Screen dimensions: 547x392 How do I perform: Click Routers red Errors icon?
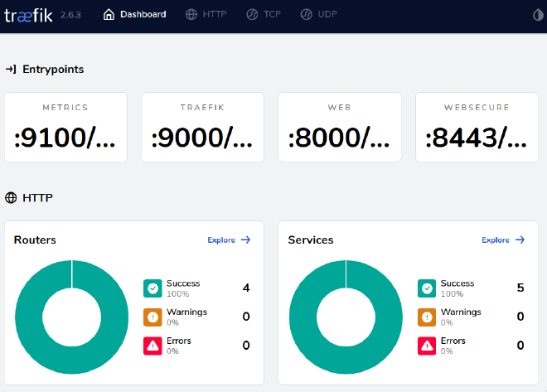152,346
